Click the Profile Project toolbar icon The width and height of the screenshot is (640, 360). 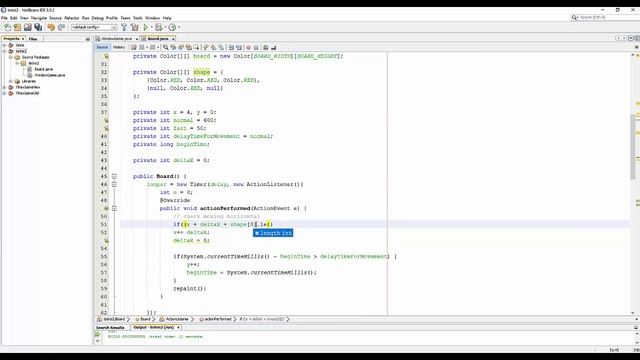coord(172,27)
